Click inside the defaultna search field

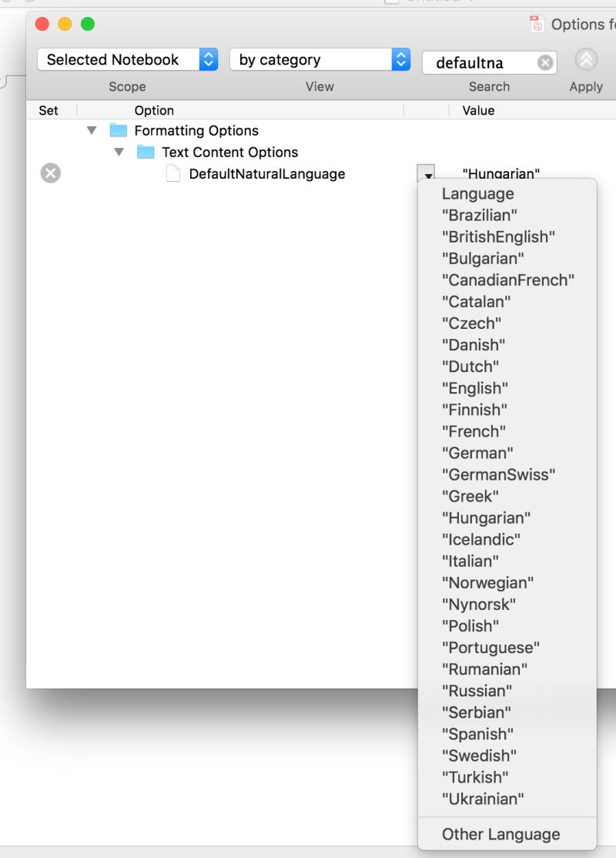click(477, 62)
